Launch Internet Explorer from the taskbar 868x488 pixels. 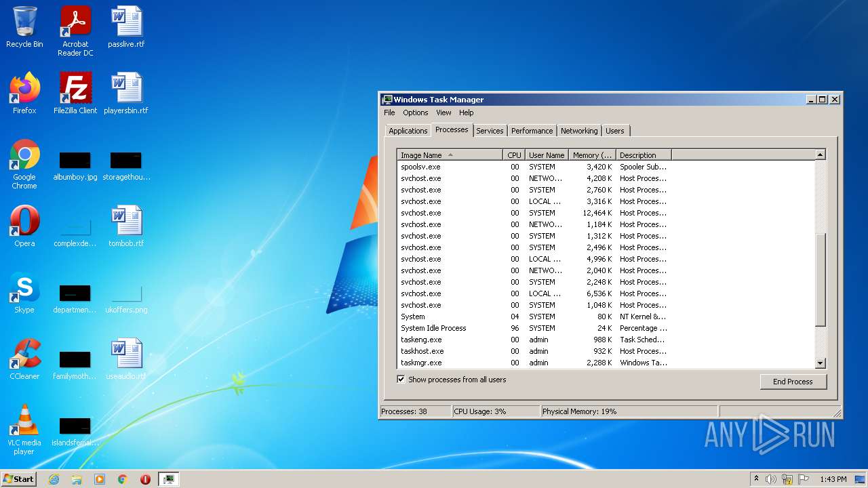click(54, 479)
